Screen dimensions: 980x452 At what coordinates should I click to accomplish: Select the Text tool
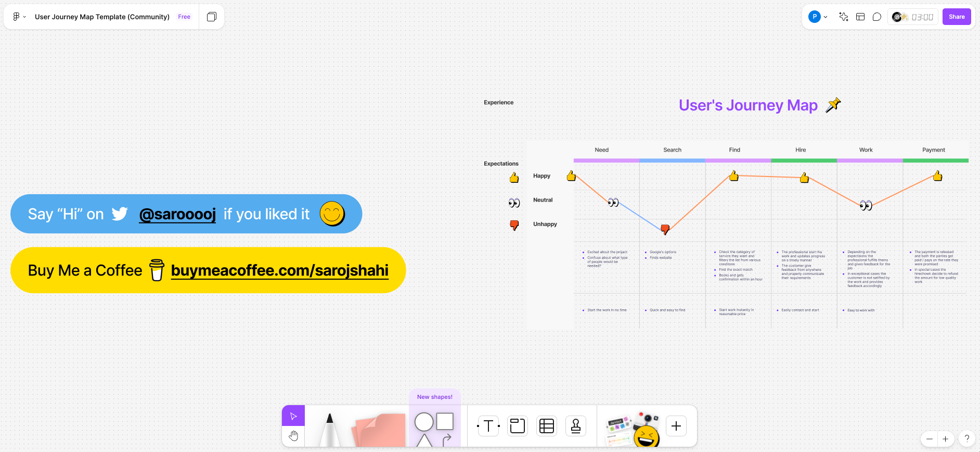tap(488, 426)
